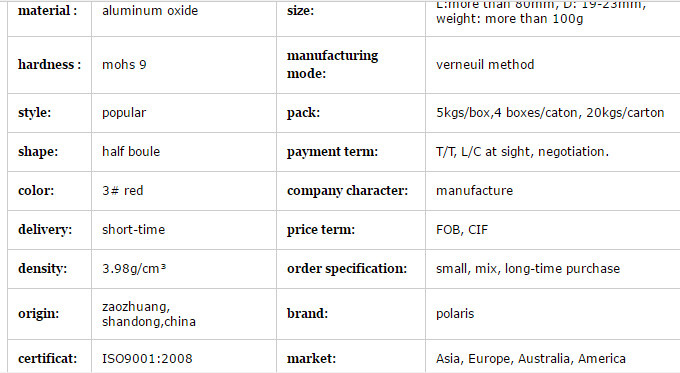Click the '3# red' color value
Screen dimensions: 680x373
[123, 190]
